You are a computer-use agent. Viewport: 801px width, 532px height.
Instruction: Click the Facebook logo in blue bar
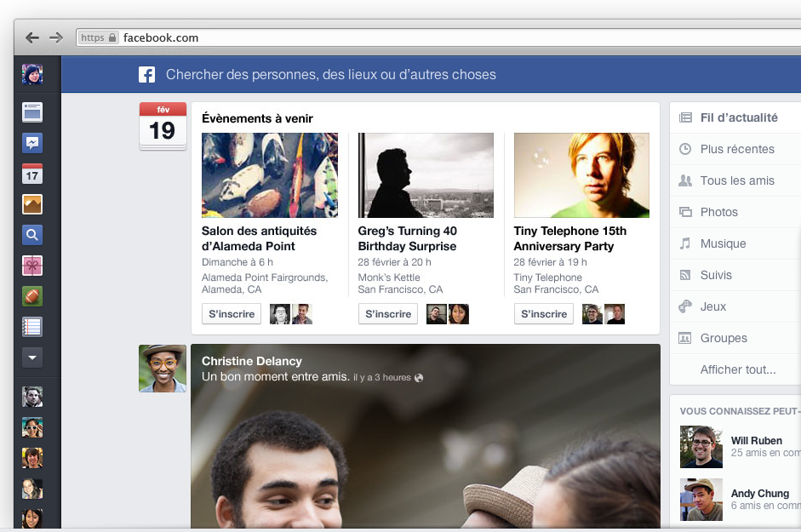tap(146, 75)
